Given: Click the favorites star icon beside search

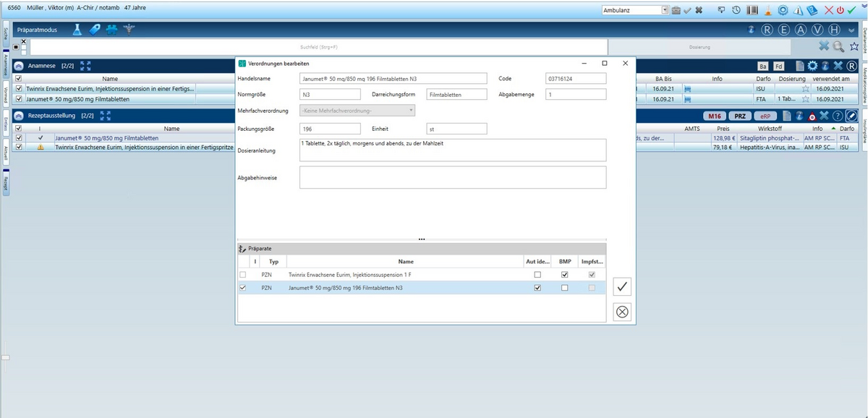Looking at the screenshot, I should point(854,46).
